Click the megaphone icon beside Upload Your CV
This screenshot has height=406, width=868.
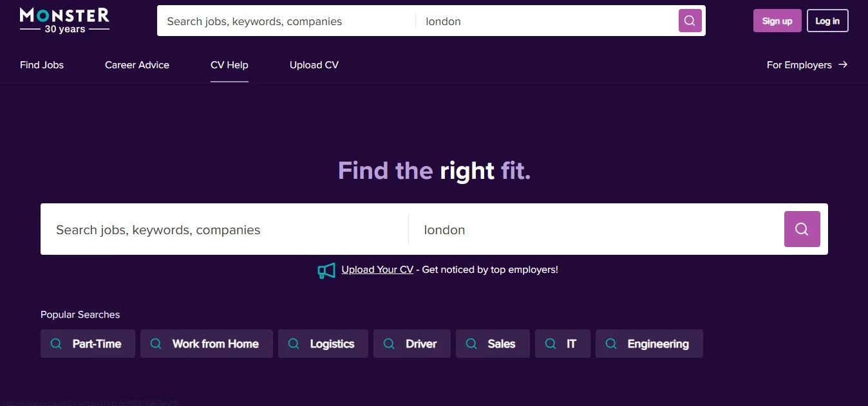(326, 270)
